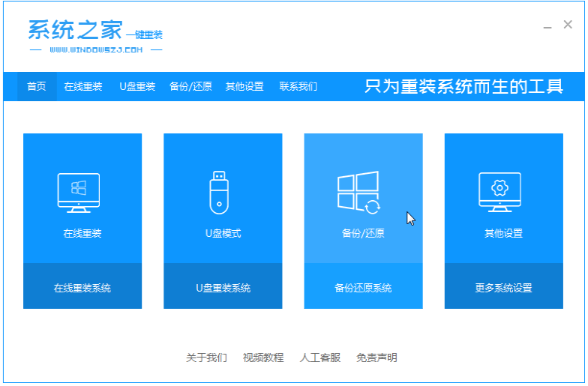The height and width of the screenshot is (386, 588).
Task: Open the 人工客服 link
Action: coord(319,358)
